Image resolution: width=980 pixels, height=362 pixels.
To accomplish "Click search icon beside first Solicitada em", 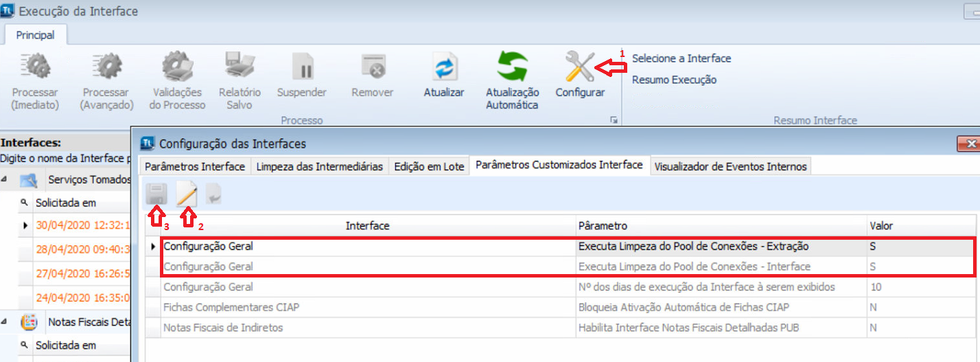I will click(24, 203).
